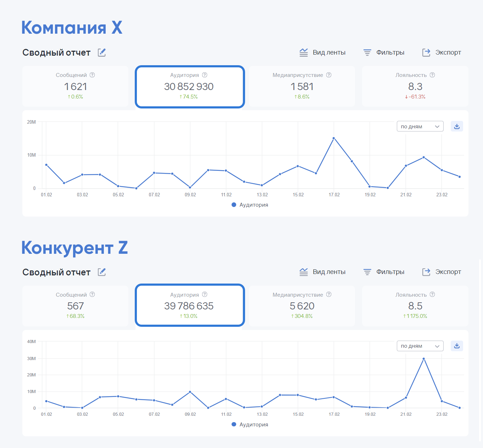Screen dimensions: 483x448
Task: Click help icon beside Сообщений in Компания X
Action: [x=92, y=75]
